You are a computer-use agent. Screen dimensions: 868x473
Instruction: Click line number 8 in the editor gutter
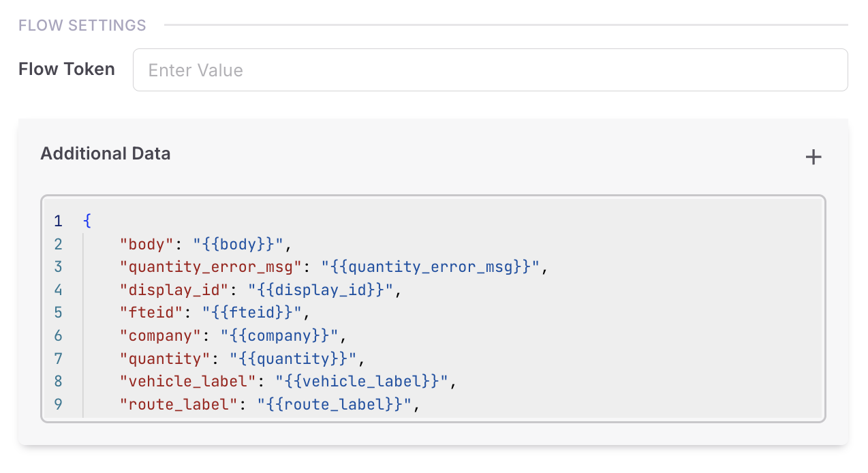pyautogui.click(x=58, y=381)
